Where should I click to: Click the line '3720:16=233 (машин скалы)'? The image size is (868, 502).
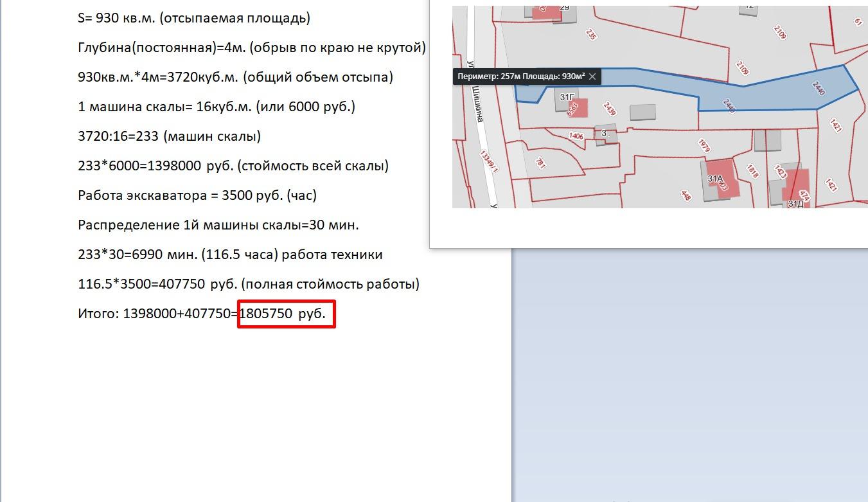170,136
